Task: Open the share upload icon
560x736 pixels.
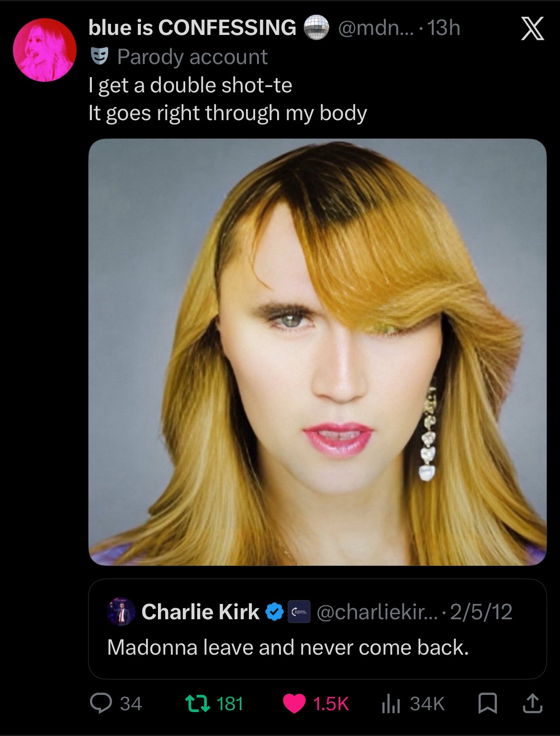Action: [533, 703]
